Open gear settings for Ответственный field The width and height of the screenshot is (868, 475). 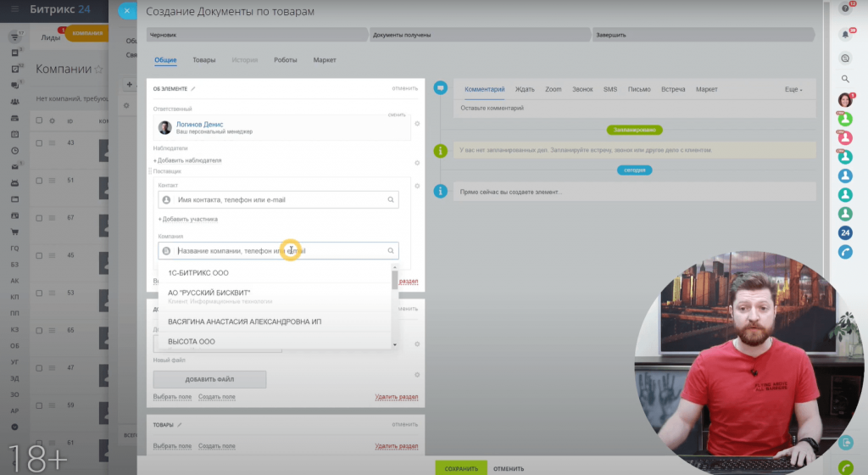point(417,124)
